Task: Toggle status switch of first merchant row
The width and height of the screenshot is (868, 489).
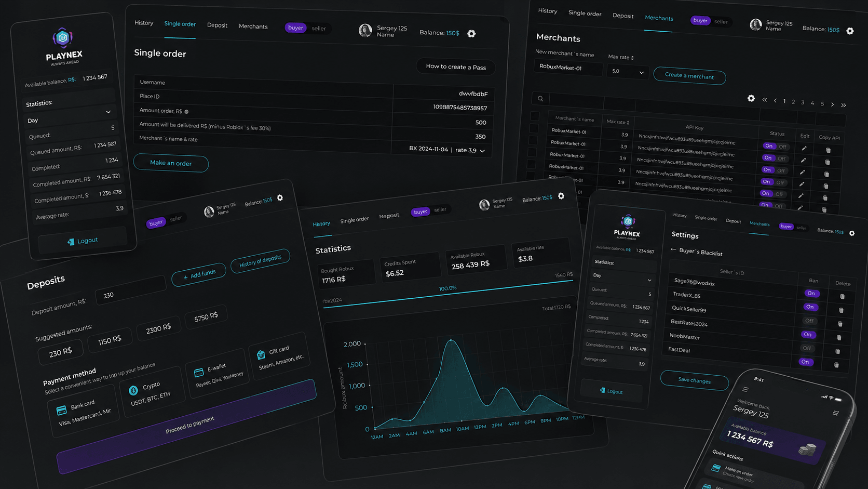Action: pos(776,146)
